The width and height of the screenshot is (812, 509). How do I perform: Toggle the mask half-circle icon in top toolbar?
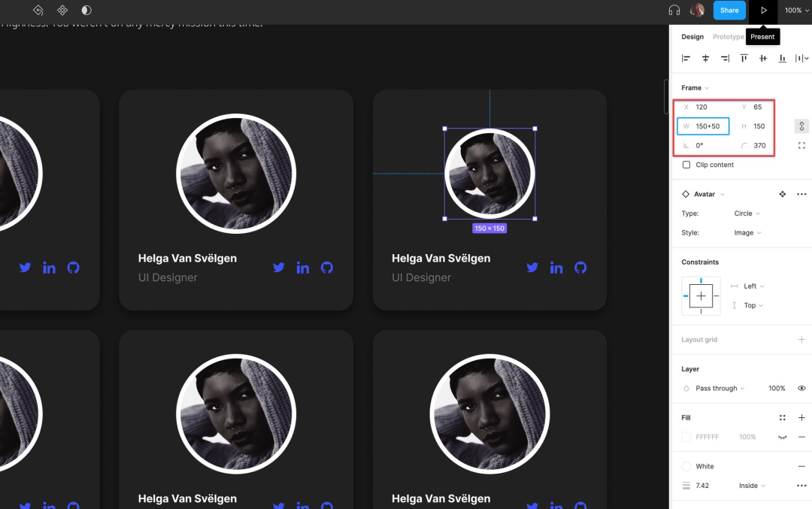[86, 11]
